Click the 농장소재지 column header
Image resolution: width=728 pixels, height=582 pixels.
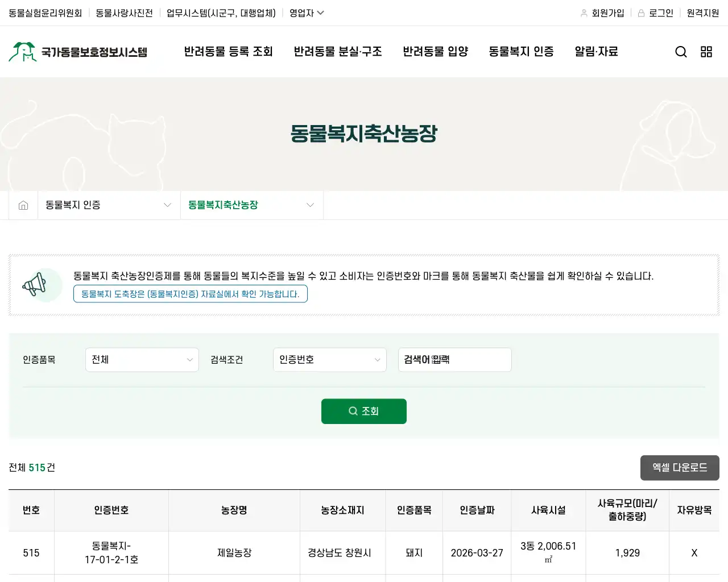(x=343, y=510)
